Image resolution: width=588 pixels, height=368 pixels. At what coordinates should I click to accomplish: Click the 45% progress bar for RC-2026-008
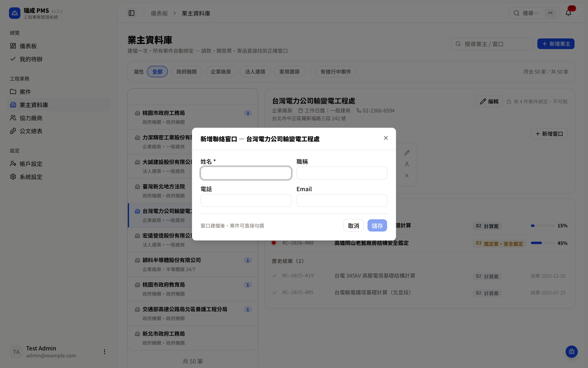542,243
